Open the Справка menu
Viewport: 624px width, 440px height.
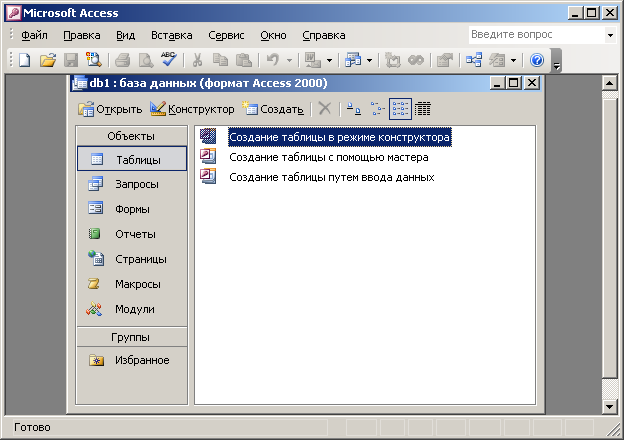(x=324, y=35)
